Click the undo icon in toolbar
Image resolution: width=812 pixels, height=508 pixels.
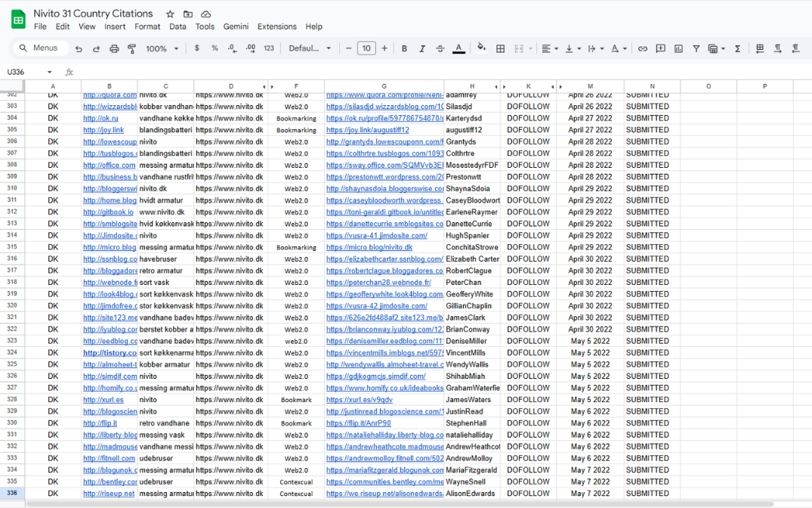(79, 48)
